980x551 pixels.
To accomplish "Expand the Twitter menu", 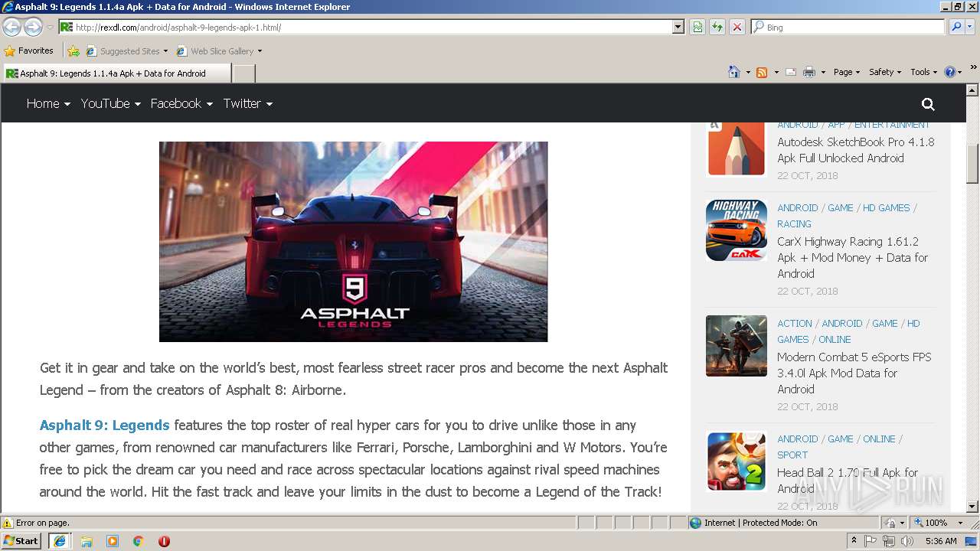I will tap(248, 103).
